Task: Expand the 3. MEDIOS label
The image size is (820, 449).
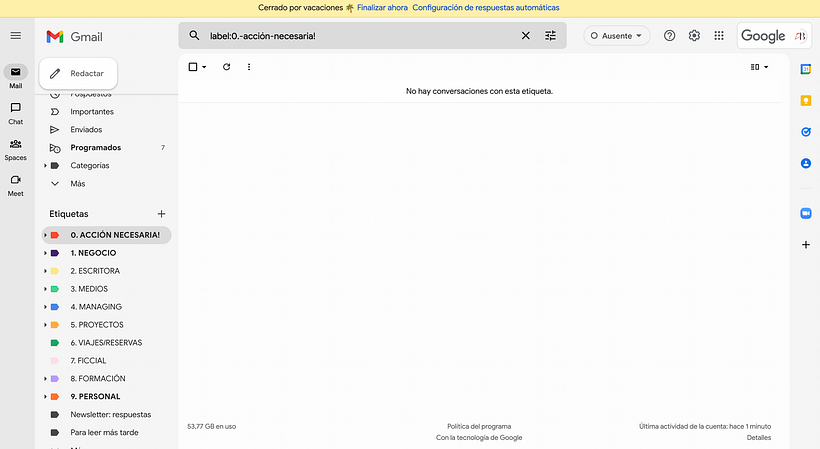Action: [x=45, y=289]
